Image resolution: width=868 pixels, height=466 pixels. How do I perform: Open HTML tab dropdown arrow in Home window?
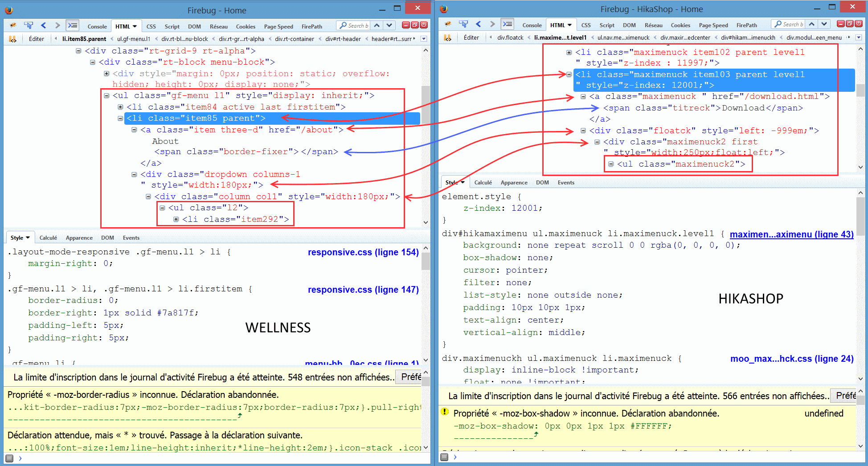(x=135, y=27)
